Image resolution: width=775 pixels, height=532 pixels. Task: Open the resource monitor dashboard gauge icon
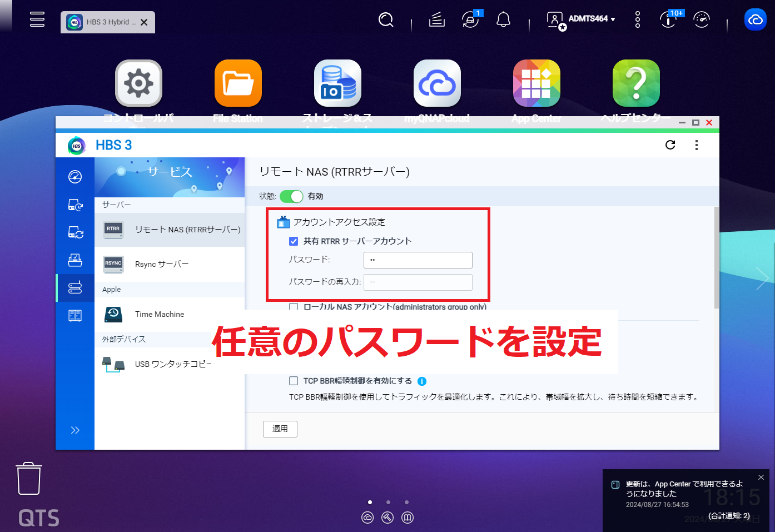(702, 20)
